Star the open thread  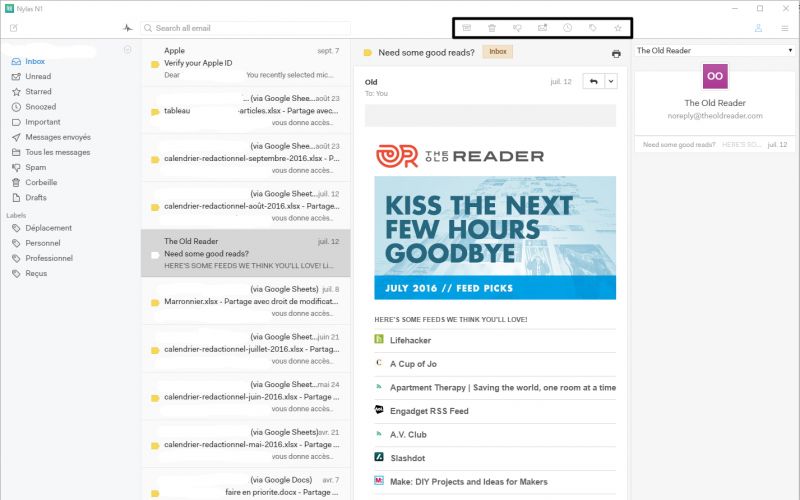click(x=618, y=28)
